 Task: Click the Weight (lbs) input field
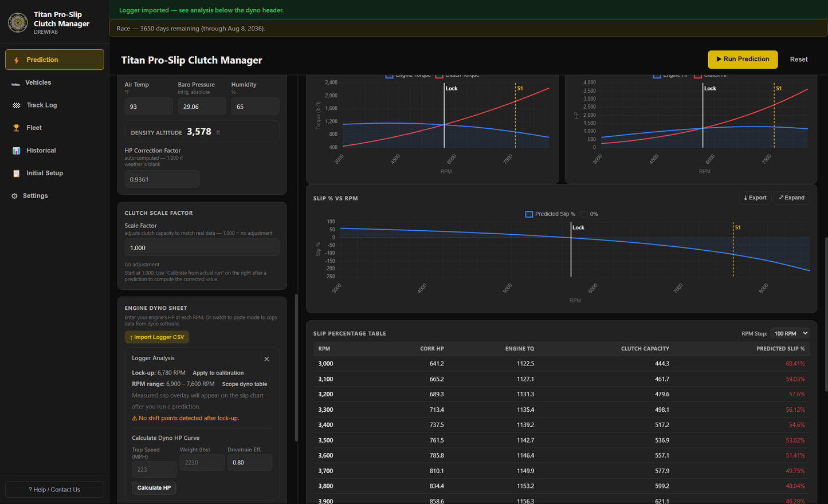tap(202, 463)
